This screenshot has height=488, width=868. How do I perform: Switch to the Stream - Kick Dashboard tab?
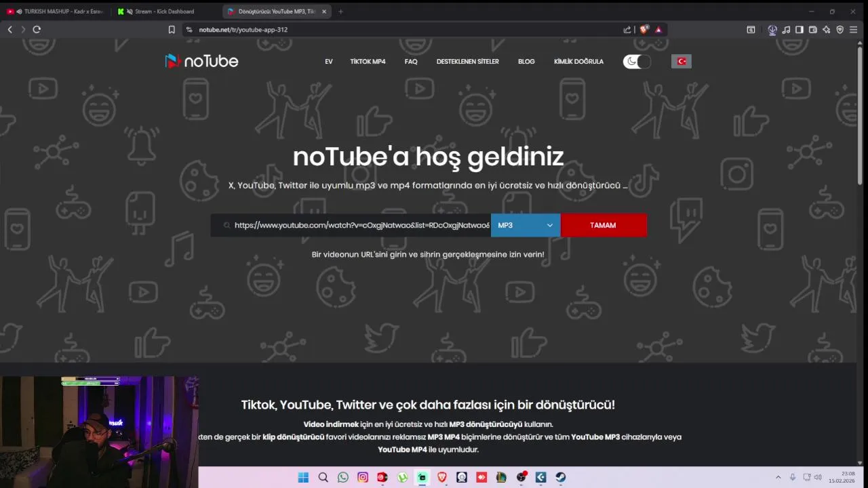click(165, 12)
